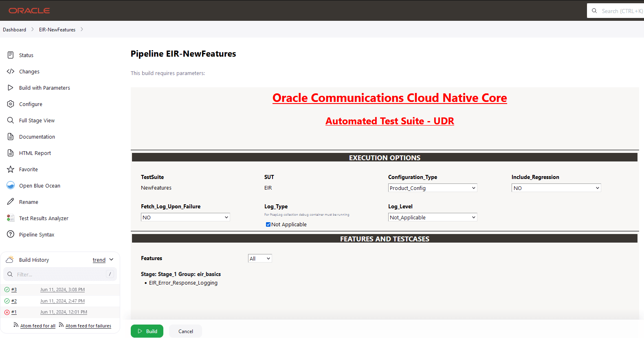This screenshot has height=338, width=644.
Task: Open the Log_Level dropdown
Action: (433, 217)
